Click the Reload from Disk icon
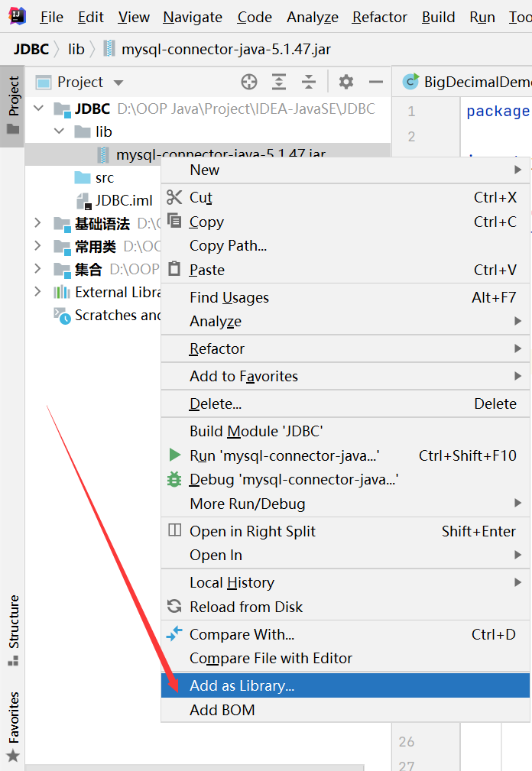 coord(174,606)
